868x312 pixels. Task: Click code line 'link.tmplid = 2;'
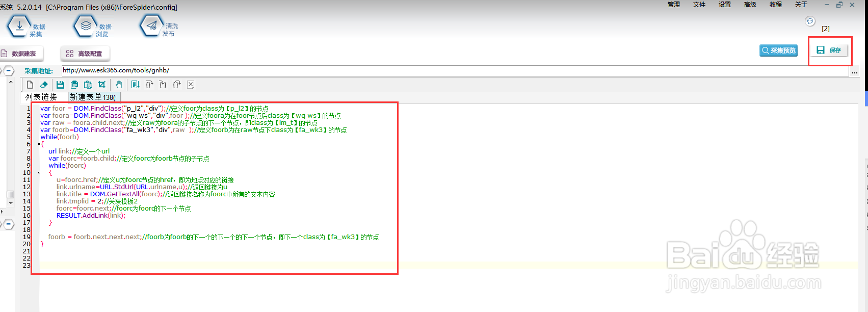coord(97,201)
